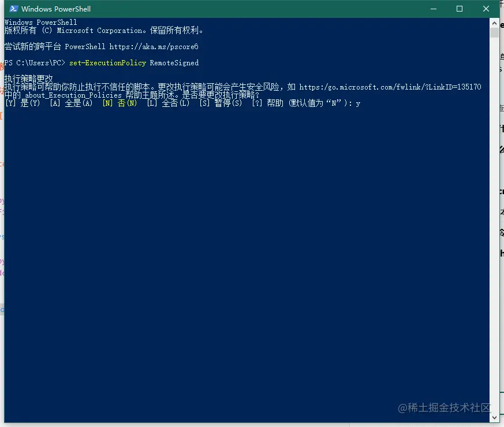The image size is (504, 427).
Task: Click the 'Windows PowerShell' title text
Action: 56,9
